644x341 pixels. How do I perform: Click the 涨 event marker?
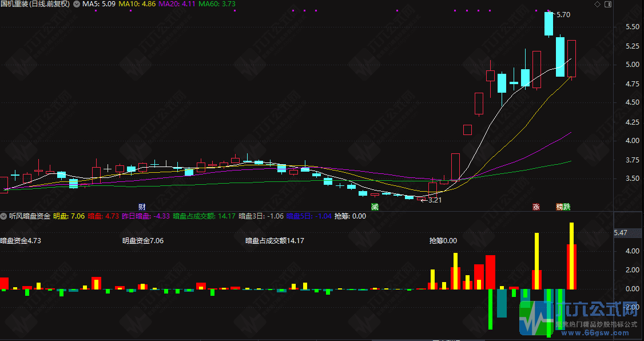click(535, 207)
